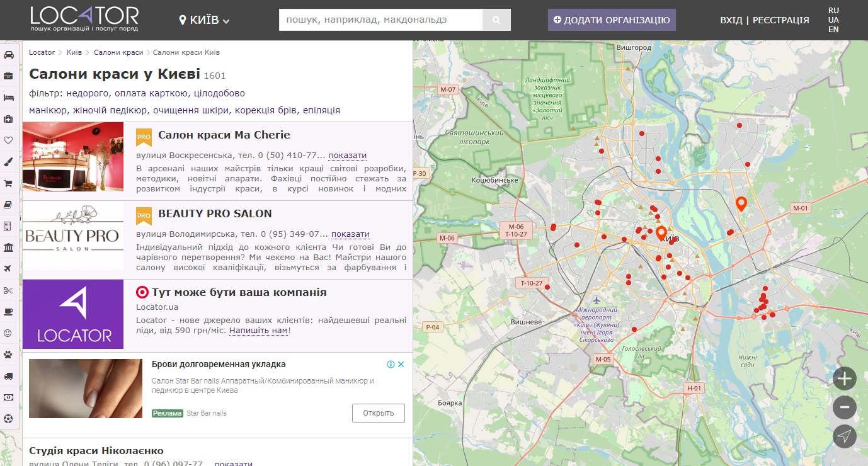Click Напишіть нам link

click(x=258, y=330)
